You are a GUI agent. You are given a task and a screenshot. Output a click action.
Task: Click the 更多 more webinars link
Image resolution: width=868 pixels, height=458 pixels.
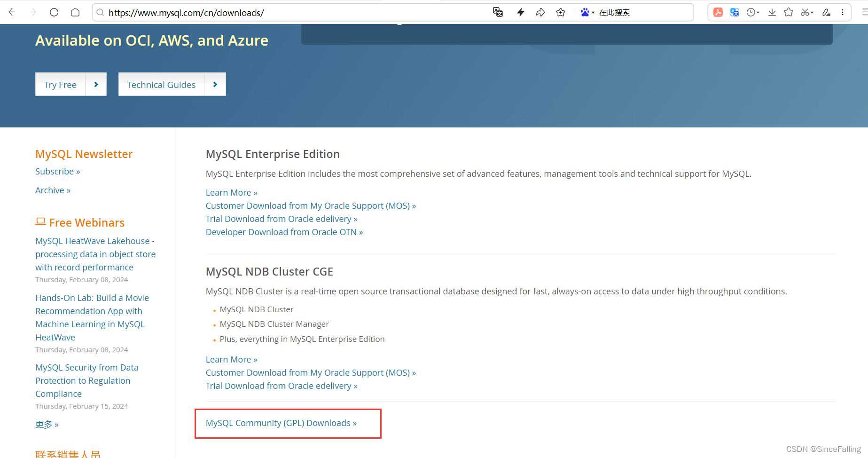[x=47, y=424]
